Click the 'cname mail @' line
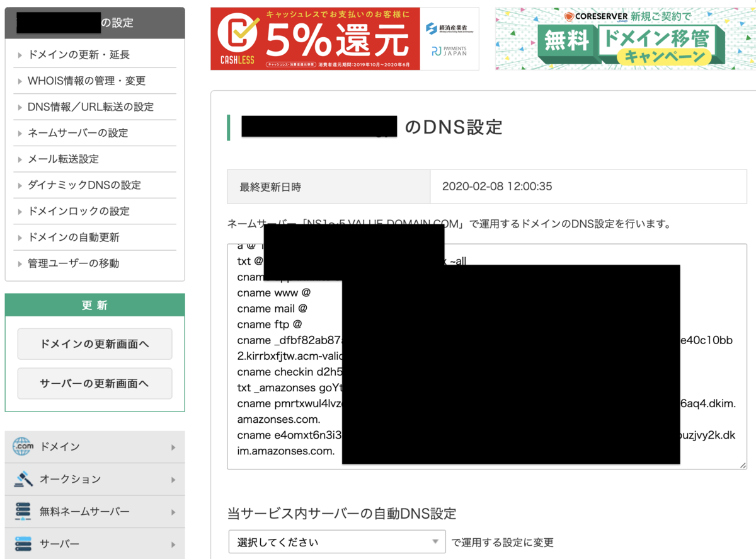 272,309
